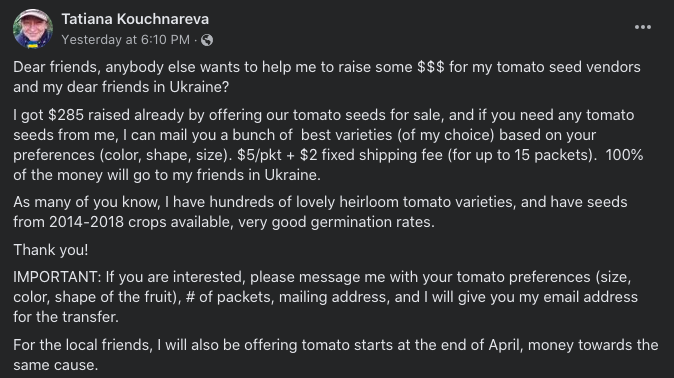The image size is (674, 378).
Task: Select the '$$$' text in first paragraph
Action: (x=431, y=67)
